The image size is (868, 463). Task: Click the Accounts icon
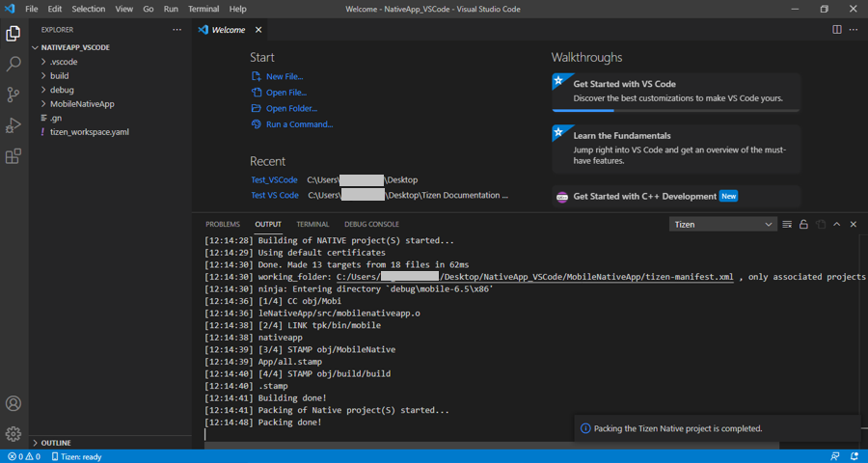pyautogui.click(x=14, y=403)
